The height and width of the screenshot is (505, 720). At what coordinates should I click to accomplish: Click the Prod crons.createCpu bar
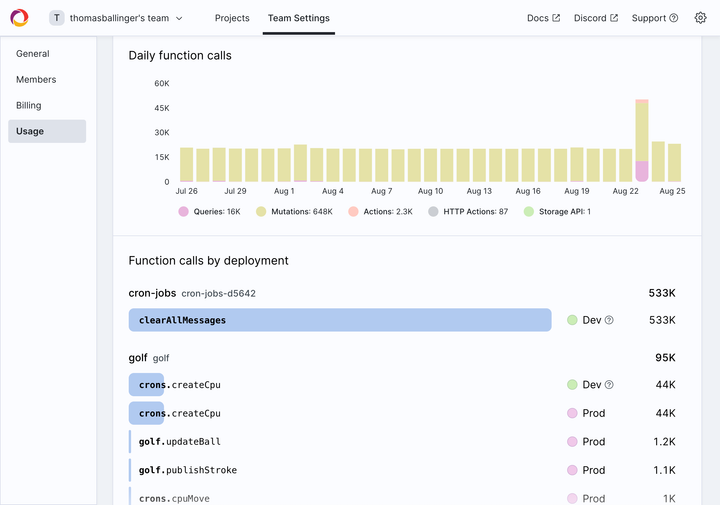(146, 413)
